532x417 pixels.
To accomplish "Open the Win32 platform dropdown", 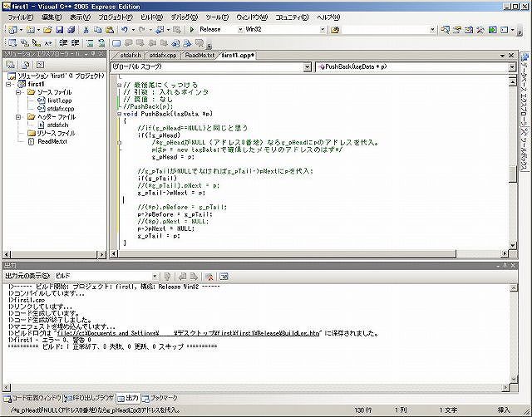I will coord(323,30).
